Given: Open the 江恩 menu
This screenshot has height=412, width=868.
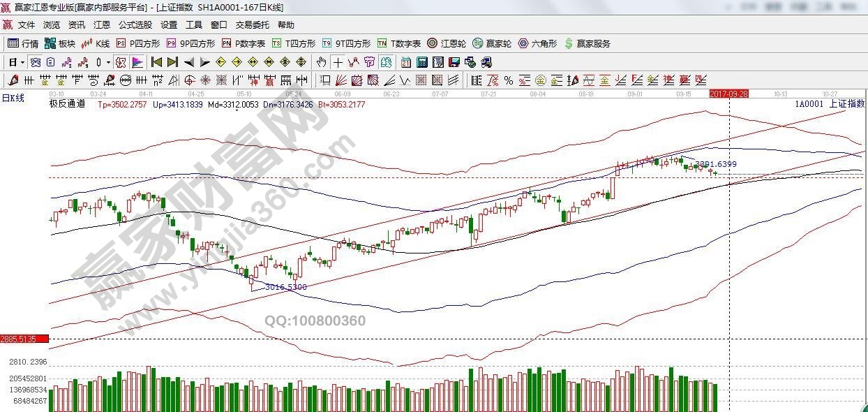Looking at the screenshot, I should pyautogui.click(x=101, y=24).
